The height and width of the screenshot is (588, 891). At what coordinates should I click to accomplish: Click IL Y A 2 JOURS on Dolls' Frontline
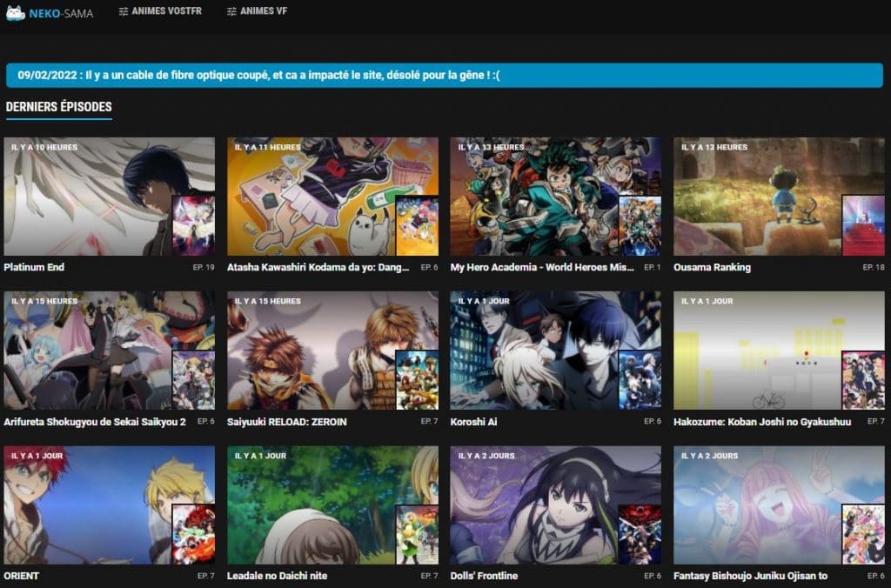click(486, 456)
